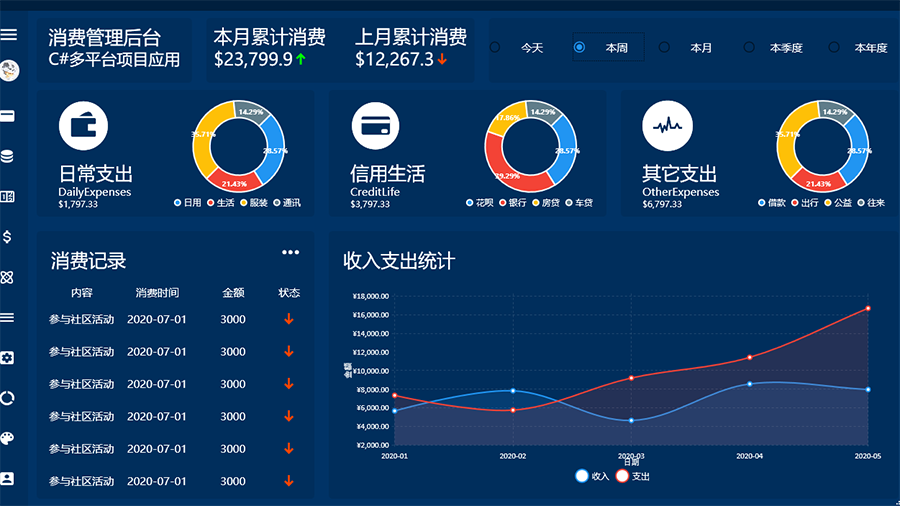Screen dimensions: 900x506
Task: Click the user avatar in the sidebar
Action: (9, 71)
